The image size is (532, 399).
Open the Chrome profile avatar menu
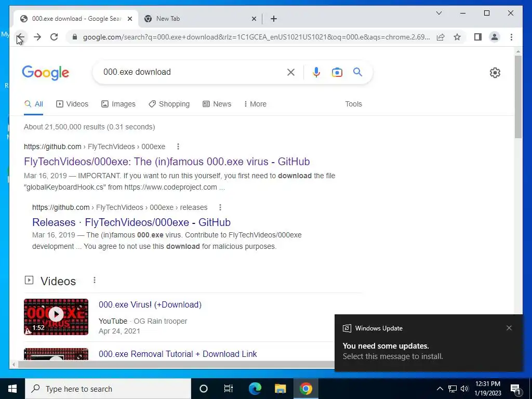(x=495, y=37)
